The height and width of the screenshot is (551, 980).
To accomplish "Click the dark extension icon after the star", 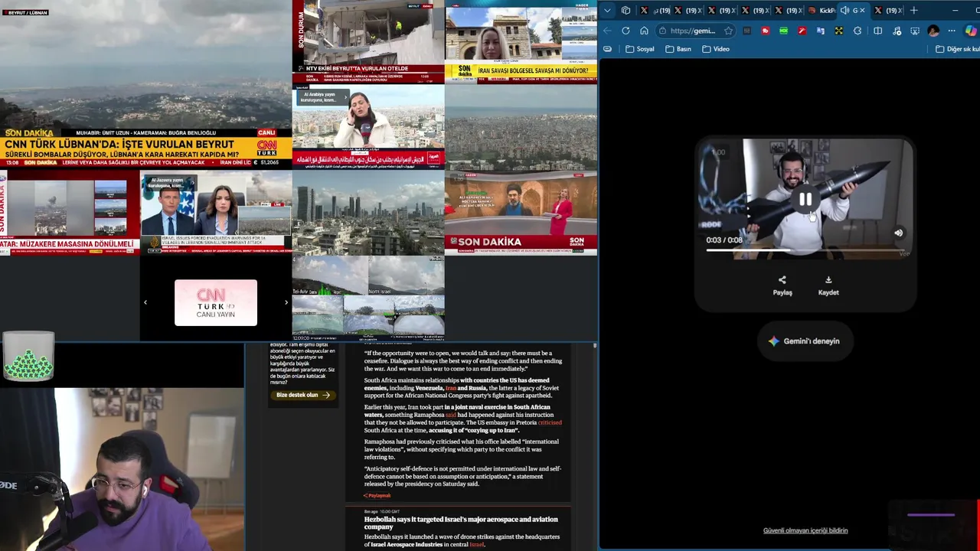I will pos(746,31).
